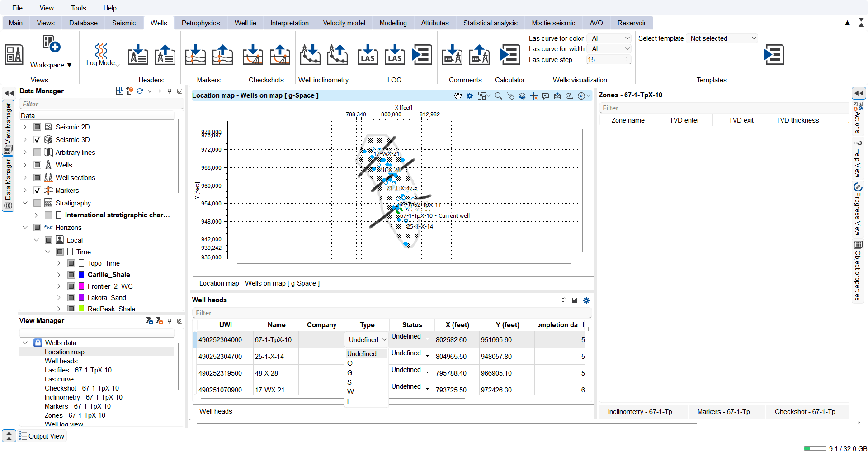Viewport: 868px width, 453px height.
Task: Click the compass icon in the map toolbar
Action: [x=581, y=96]
